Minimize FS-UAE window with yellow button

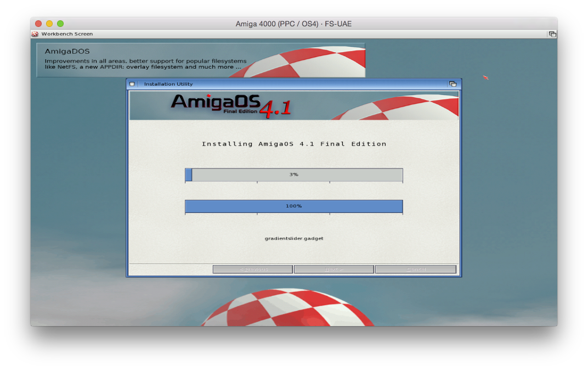pos(49,24)
